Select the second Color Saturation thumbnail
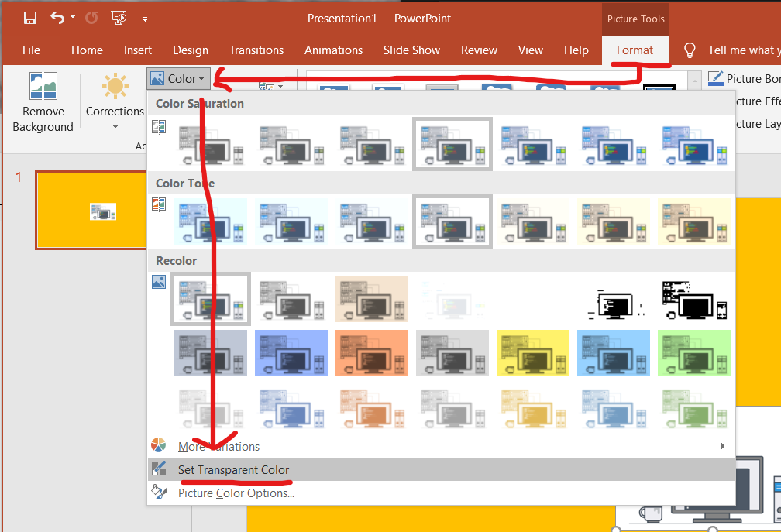 click(x=291, y=144)
